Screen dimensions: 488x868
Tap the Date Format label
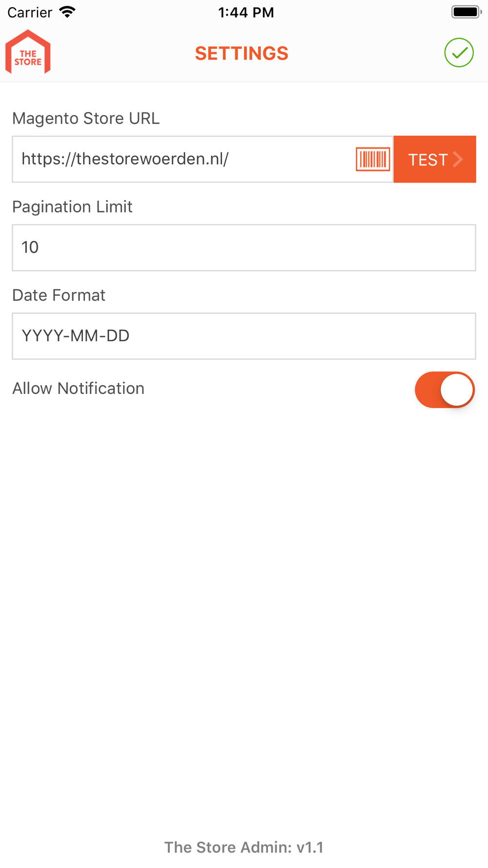pos(59,295)
